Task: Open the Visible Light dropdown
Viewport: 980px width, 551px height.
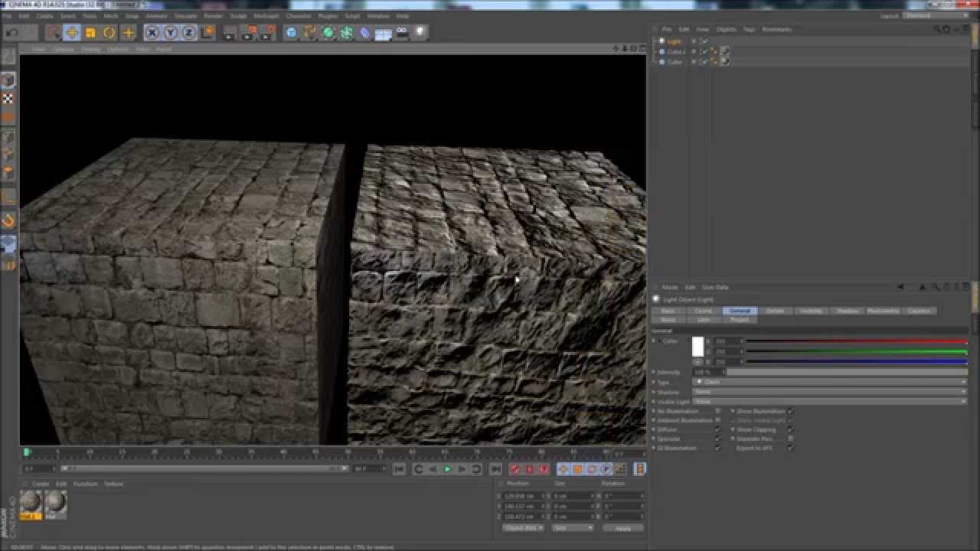Action: click(829, 402)
